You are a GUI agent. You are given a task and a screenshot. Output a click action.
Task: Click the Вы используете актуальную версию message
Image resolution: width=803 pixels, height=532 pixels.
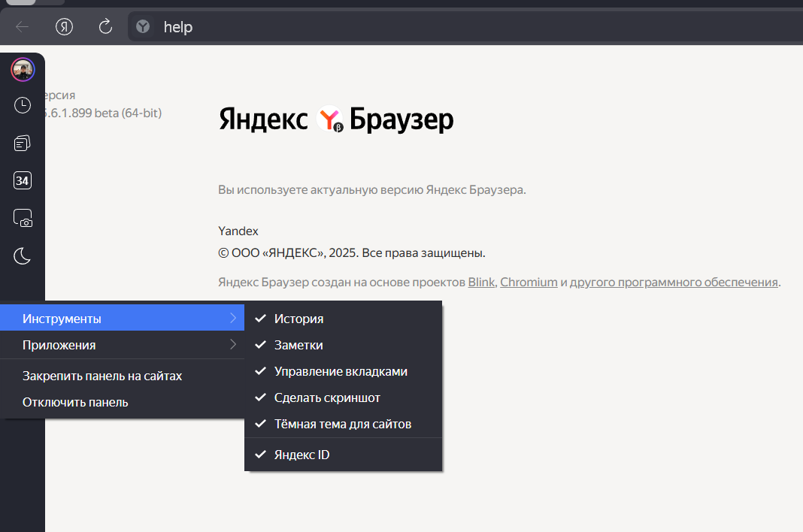pyautogui.click(x=371, y=190)
